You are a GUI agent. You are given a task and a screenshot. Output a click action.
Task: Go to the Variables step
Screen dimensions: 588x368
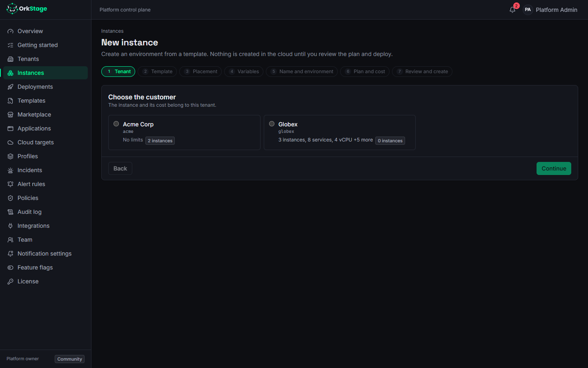[244, 72]
